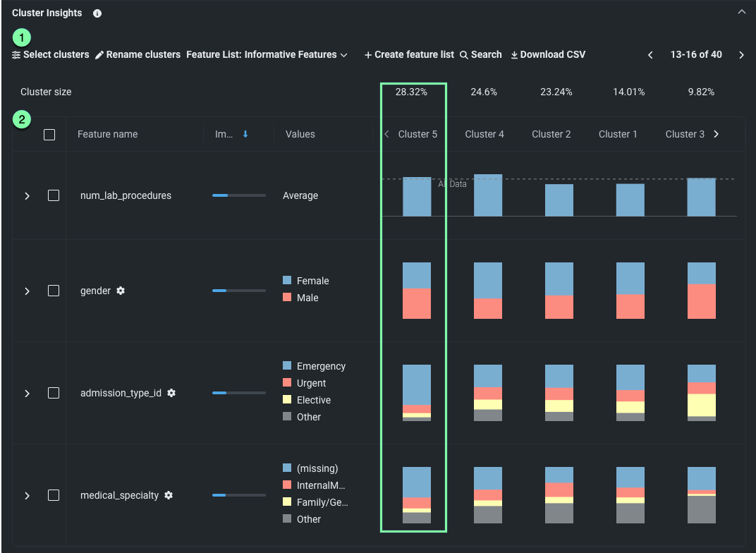Open the Search tool
Image resolution: width=756 pixels, height=553 pixels.
point(480,54)
